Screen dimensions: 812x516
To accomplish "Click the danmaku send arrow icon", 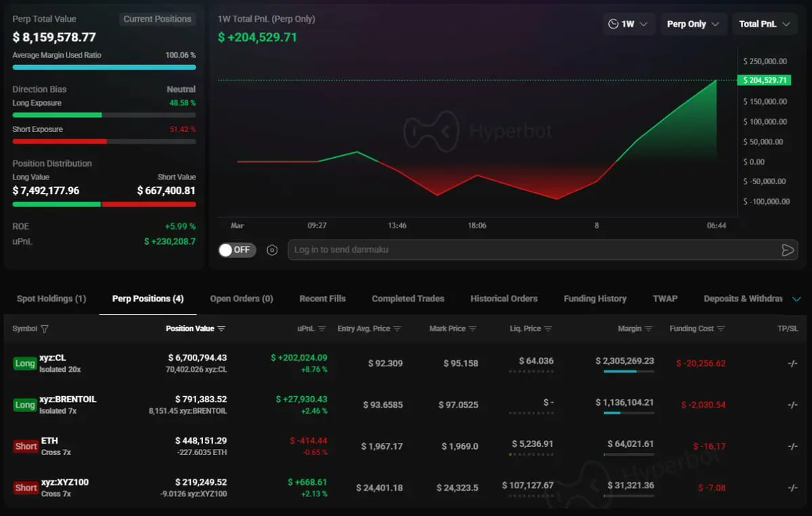I will point(787,250).
